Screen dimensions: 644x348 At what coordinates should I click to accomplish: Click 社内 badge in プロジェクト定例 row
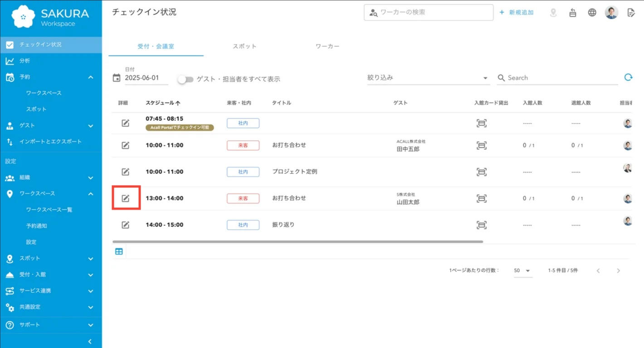[243, 172]
